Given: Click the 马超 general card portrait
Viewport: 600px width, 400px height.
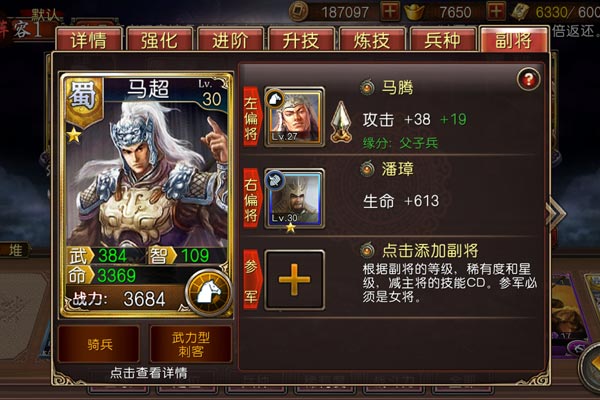Looking at the screenshot, I should 146,172.
